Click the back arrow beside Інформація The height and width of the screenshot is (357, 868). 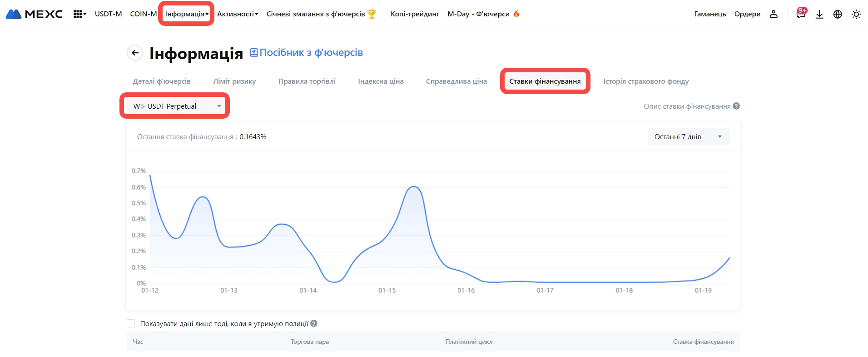tap(135, 53)
